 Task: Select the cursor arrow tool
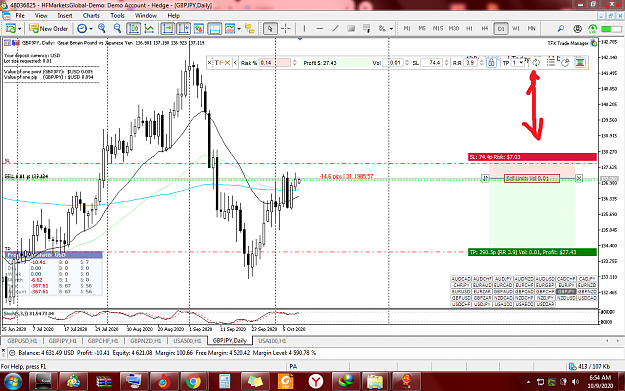[x=270, y=29]
